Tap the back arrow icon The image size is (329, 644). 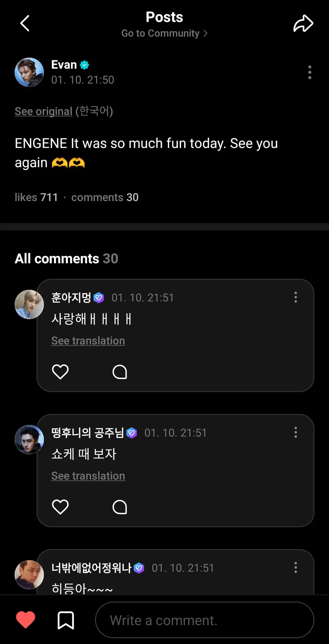point(25,23)
